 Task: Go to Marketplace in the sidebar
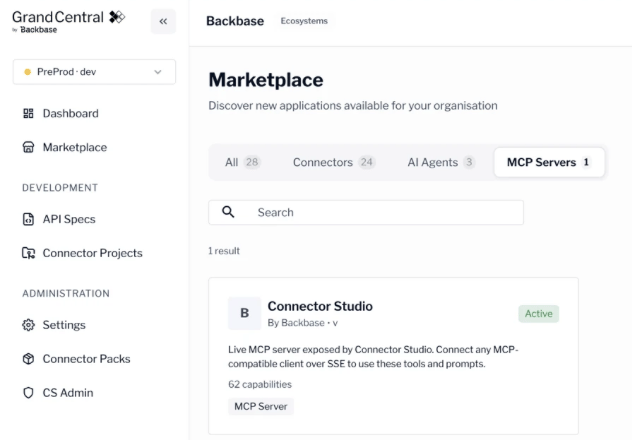(75, 147)
